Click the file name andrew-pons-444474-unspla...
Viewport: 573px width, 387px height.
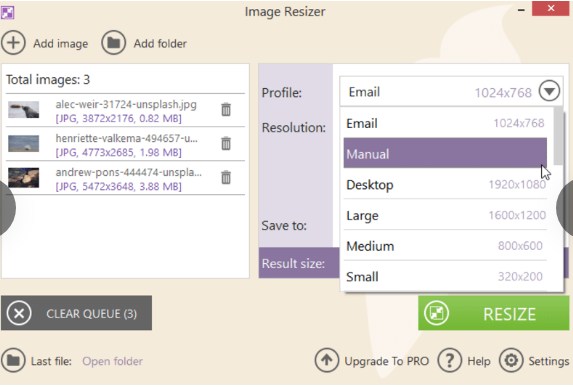pyautogui.click(x=129, y=172)
